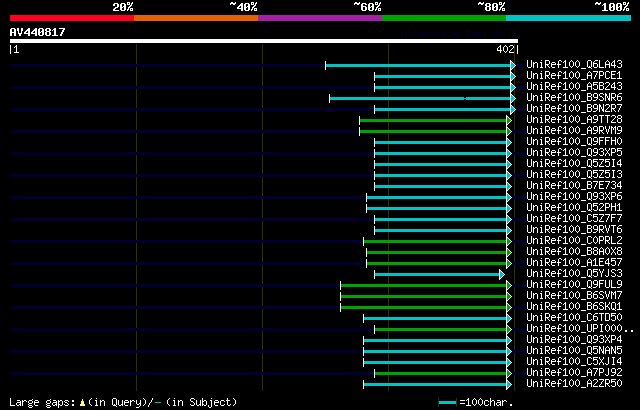Image resolution: width=640 pixels, height=410 pixels.
Task: Click the green alignment bar for C0PRL2
Action: point(438,242)
